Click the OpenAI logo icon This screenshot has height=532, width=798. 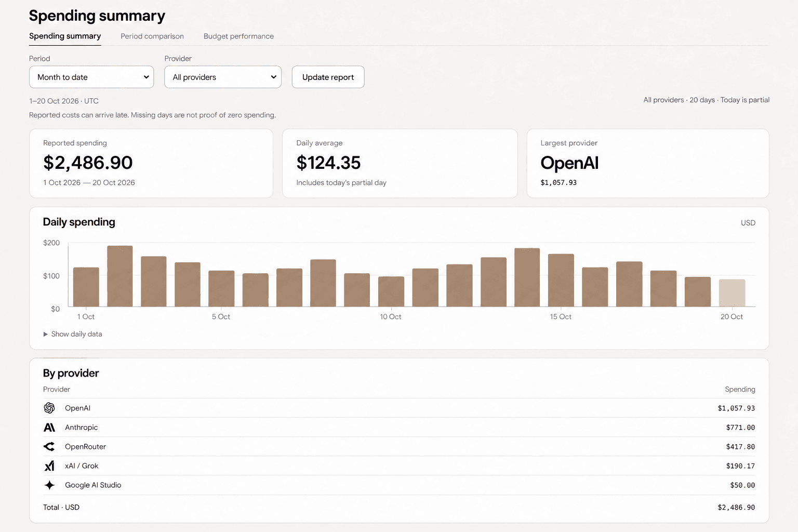[x=49, y=408]
